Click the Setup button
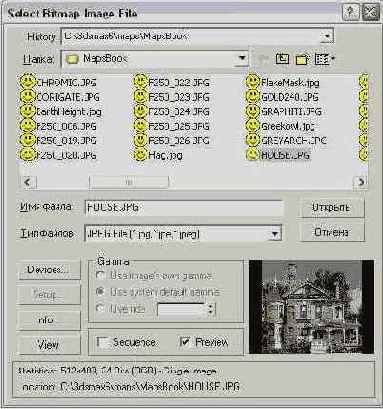The width and height of the screenshot is (383, 409). pyautogui.click(x=49, y=294)
